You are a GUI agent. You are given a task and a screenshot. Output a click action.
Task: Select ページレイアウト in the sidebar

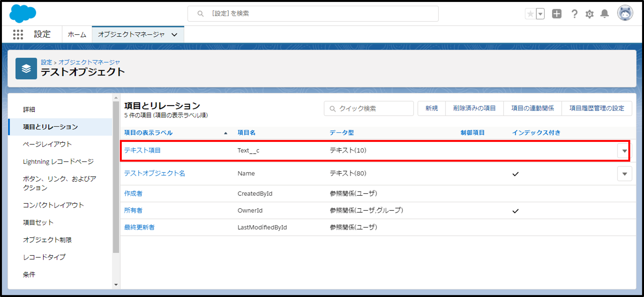click(x=47, y=144)
